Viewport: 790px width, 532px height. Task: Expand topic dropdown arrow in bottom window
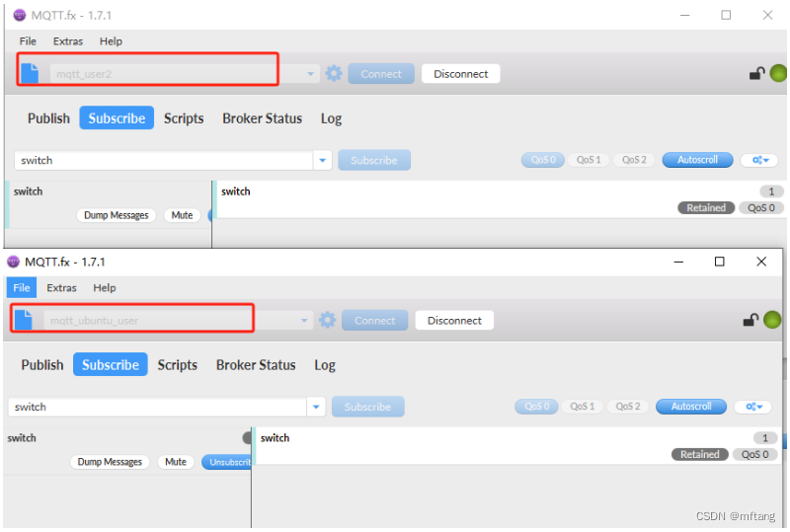316,407
